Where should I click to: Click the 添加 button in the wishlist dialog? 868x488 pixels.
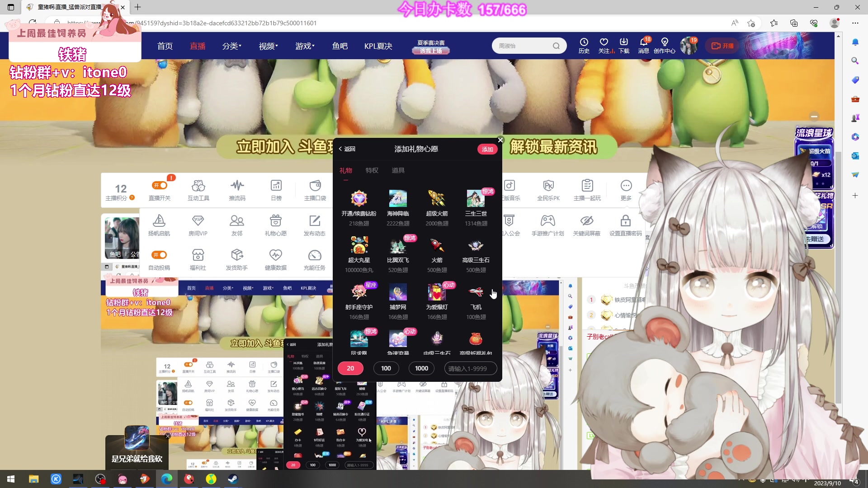487,149
